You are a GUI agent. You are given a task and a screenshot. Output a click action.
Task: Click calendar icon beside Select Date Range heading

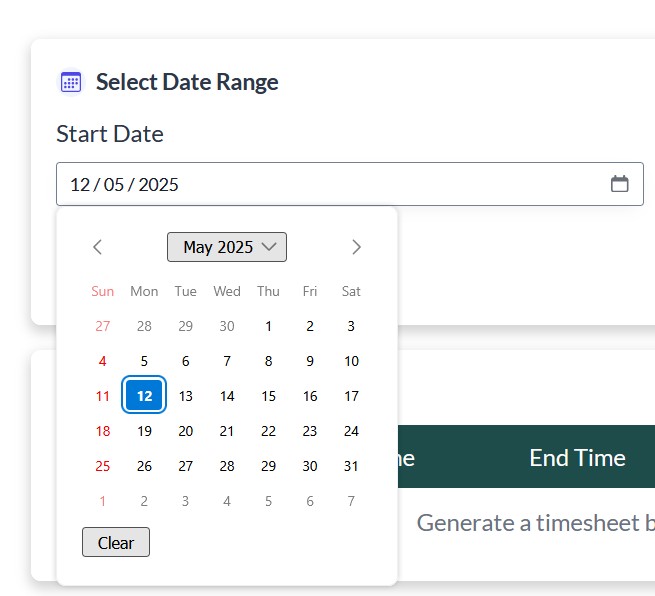(71, 82)
